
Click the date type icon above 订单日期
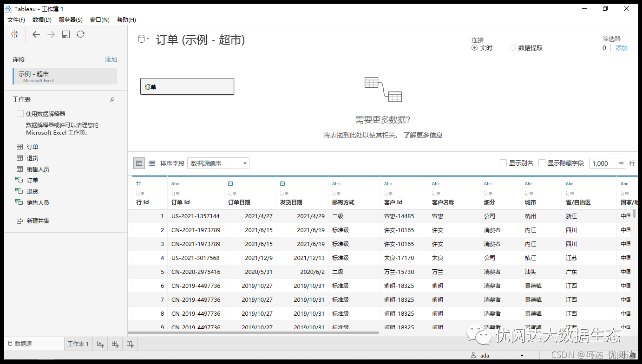tap(230, 183)
